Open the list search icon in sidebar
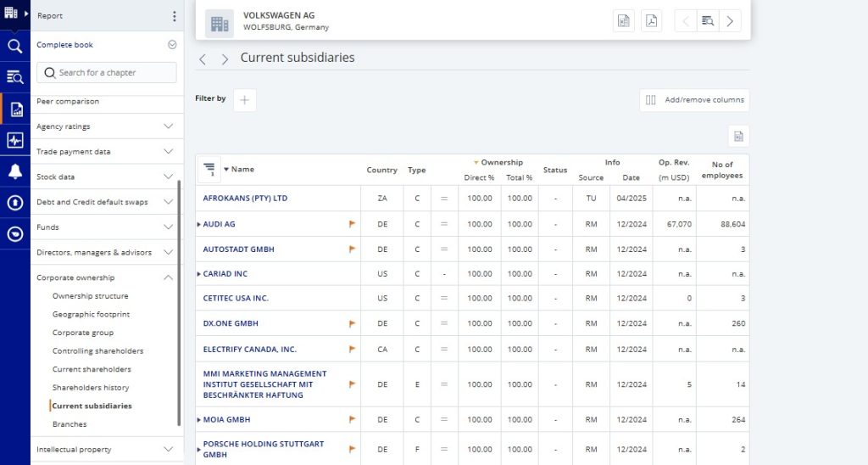This screenshot has width=868, height=465. (15, 77)
